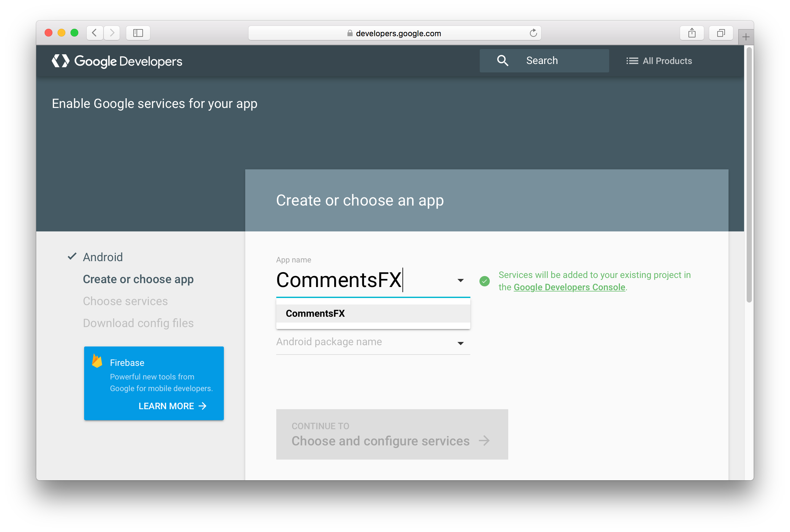Select Choose services step toggle
This screenshot has height=532, width=790.
(126, 301)
